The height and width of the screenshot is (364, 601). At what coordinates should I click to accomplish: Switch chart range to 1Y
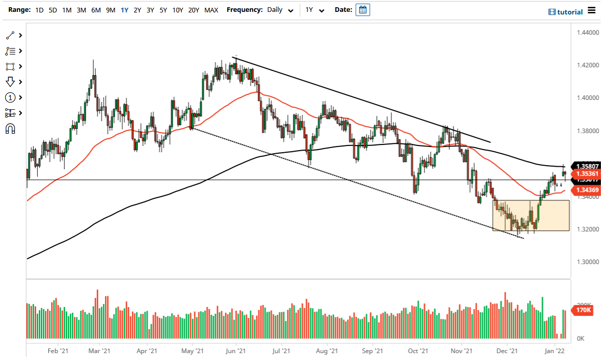tap(124, 9)
